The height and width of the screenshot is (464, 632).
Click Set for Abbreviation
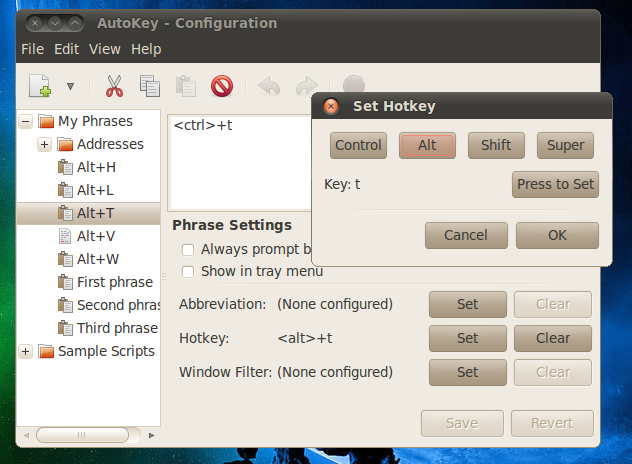468,304
